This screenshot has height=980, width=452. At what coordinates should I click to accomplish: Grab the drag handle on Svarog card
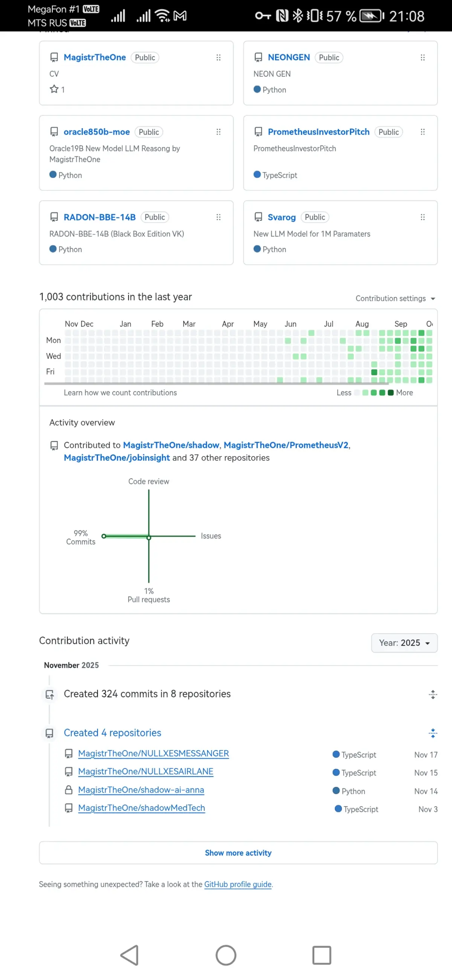[x=422, y=217]
